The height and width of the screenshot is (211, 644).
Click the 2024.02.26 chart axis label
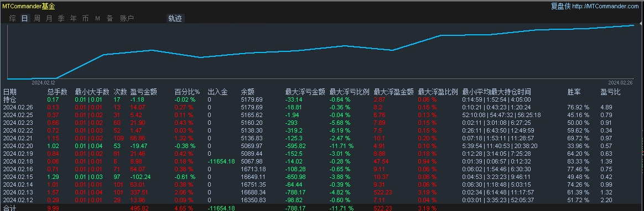[621, 83]
